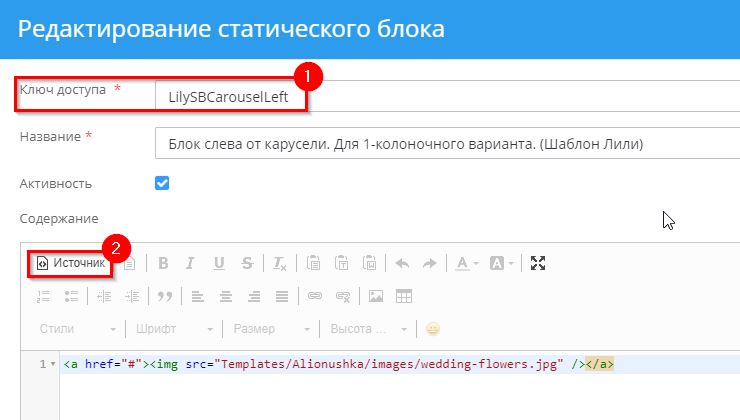Click the insert image icon
This screenshot has height=420, width=740.
pos(376,296)
